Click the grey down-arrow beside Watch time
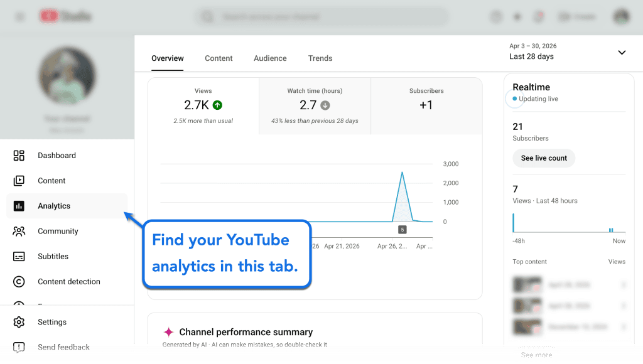The image size is (643, 364). 325,105
